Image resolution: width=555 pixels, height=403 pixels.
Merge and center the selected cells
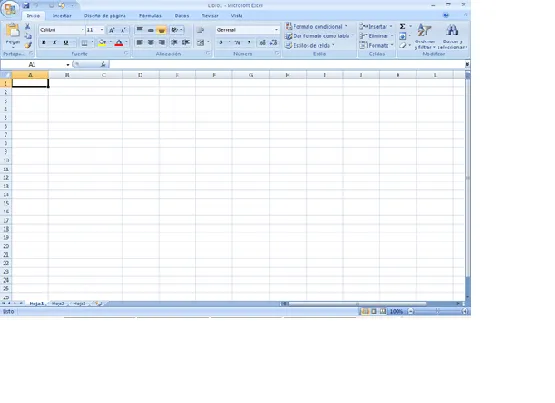point(201,43)
